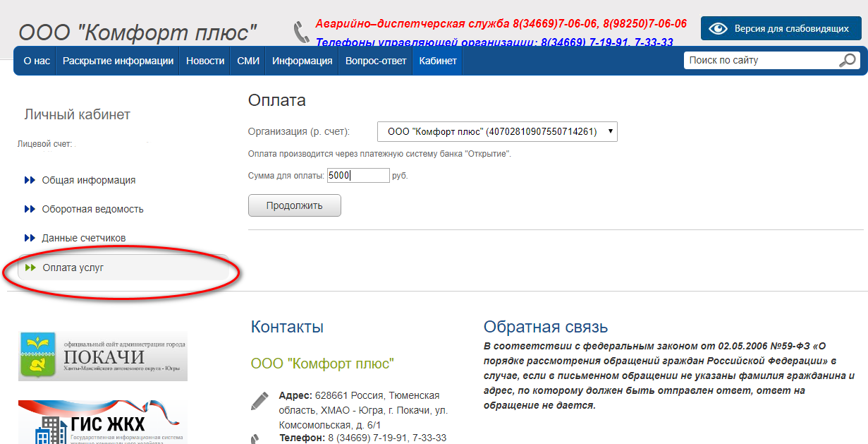The image size is (868, 444).
Task: Click the Телефоны управляющей организации line
Action: (494, 42)
